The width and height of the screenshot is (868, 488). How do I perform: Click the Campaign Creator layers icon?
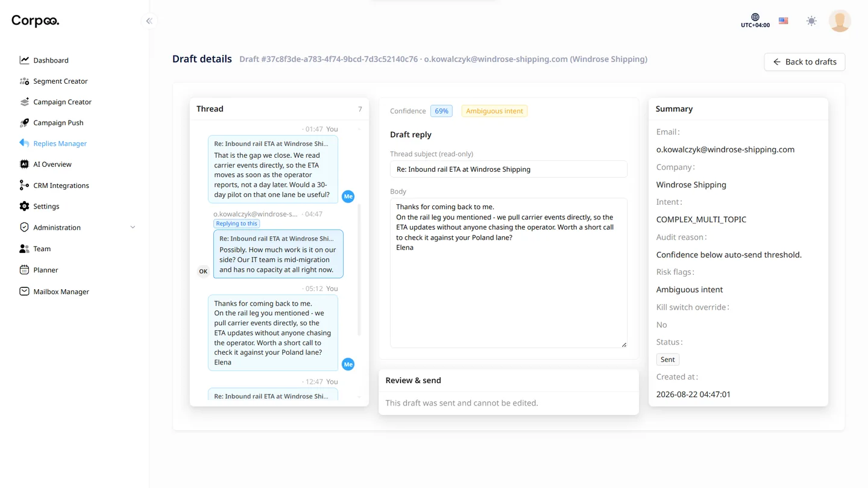pyautogui.click(x=24, y=102)
